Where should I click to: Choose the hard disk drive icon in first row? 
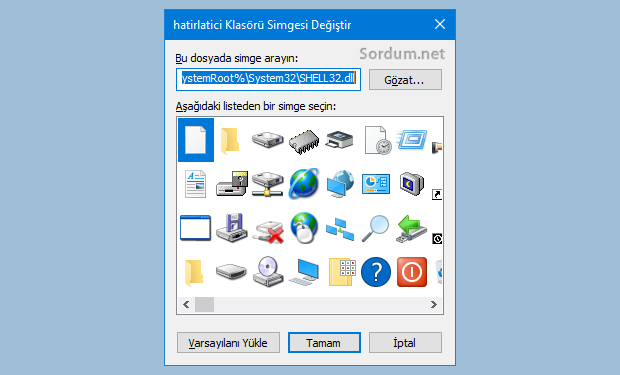coord(268,140)
